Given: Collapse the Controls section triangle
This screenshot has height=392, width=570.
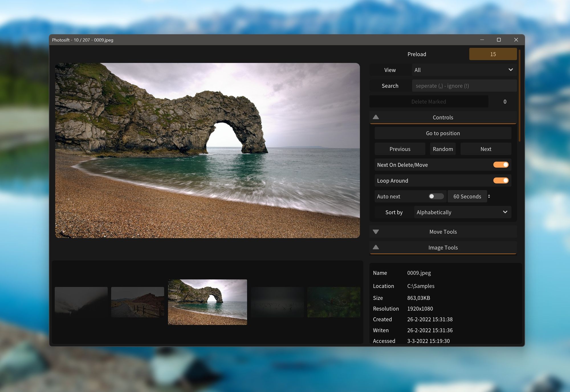Looking at the screenshot, I should coord(376,117).
